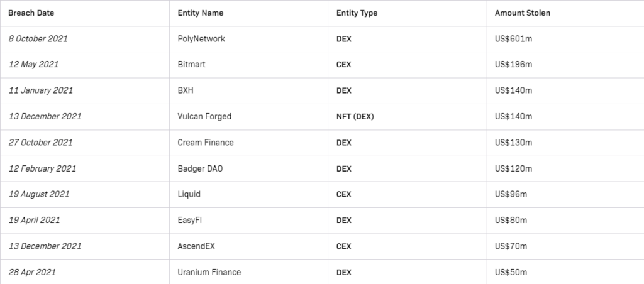Select the US$96m amount value

(x=511, y=194)
